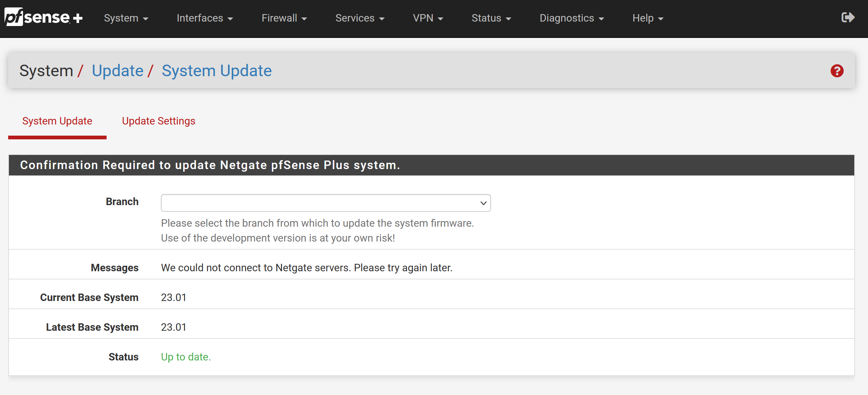Click the green Up to date status text

tap(186, 357)
